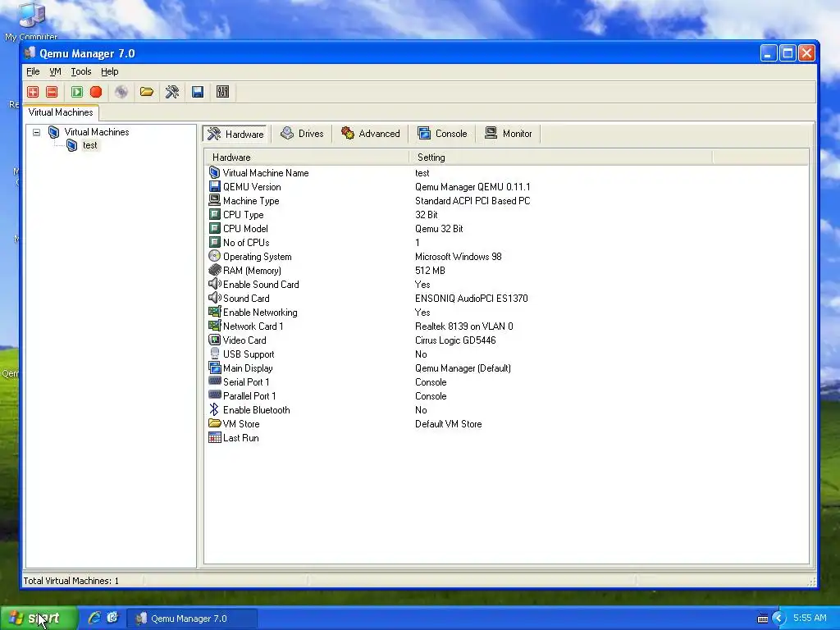This screenshot has width=840, height=630.
Task: Click the Hardware column header
Action: (x=307, y=157)
